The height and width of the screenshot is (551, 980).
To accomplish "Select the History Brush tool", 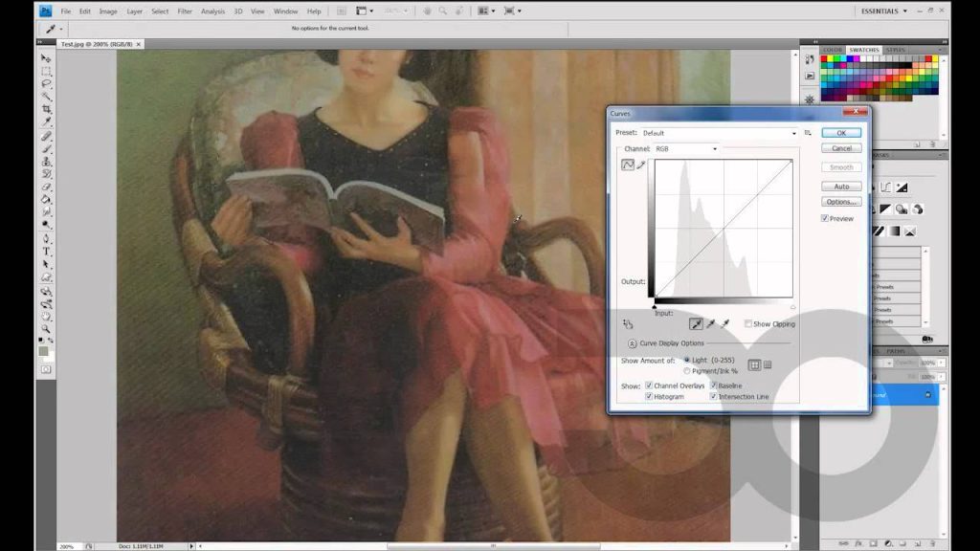I will coord(46,174).
